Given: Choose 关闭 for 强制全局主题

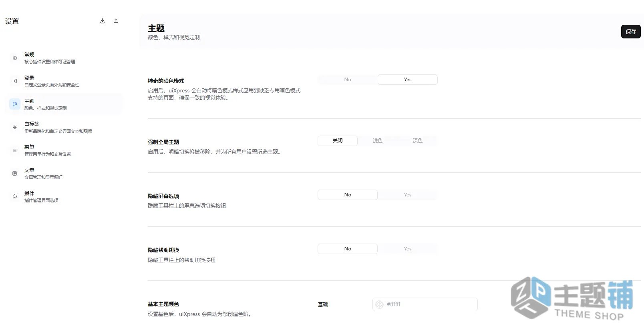Looking at the screenshot, I should click(338, 141).
